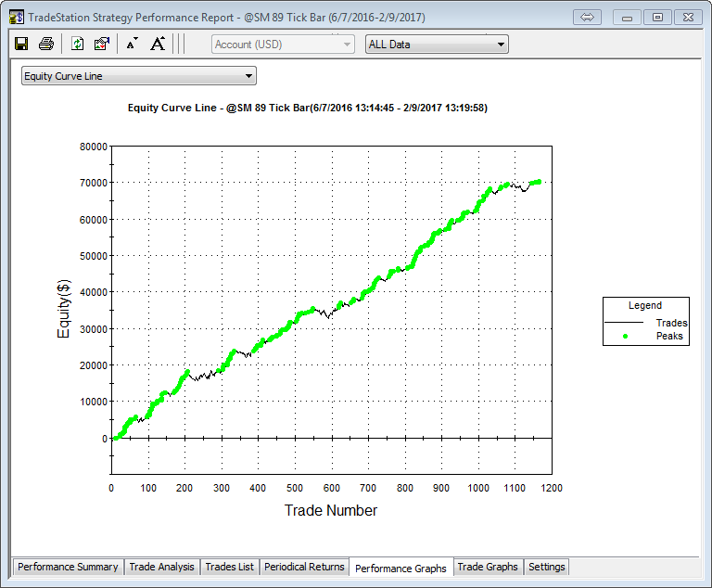Screen dimensions: 712x588
Task: Click the double-arrow window resize button
Action: click(588, 17)
